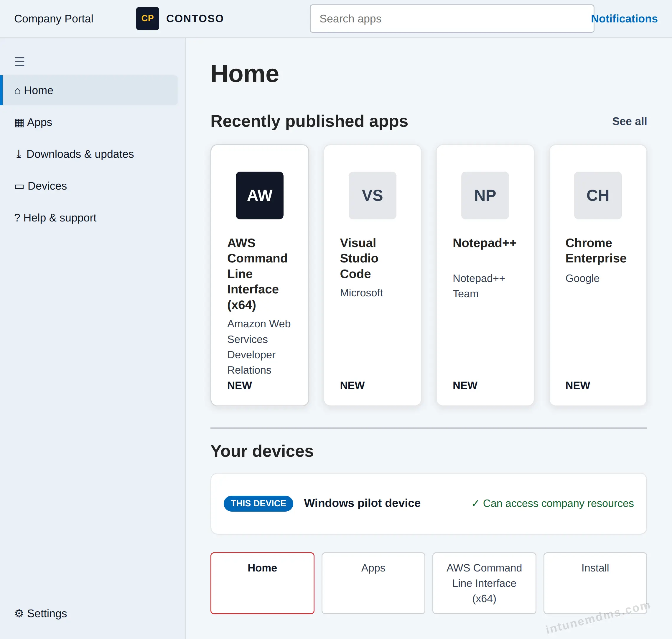Select the AWS Command Line Interface step box
The image size is (672, 639).
pos(484,583)
